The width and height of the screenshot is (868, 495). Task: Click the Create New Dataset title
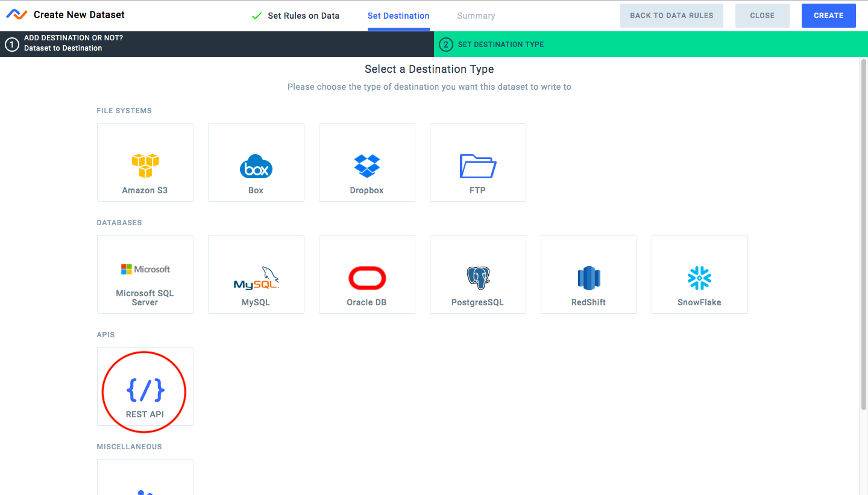point(80,14)
